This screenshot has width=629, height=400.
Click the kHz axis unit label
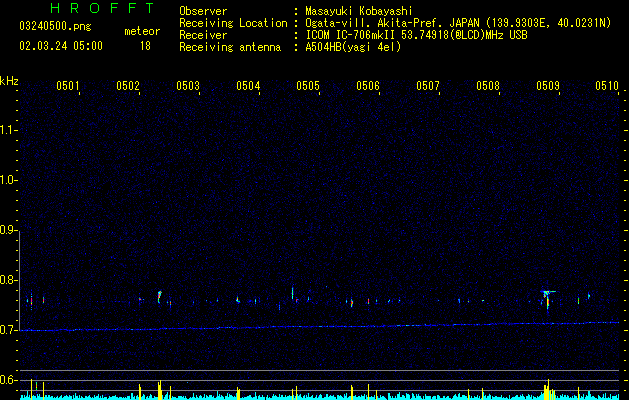[9, 81]
